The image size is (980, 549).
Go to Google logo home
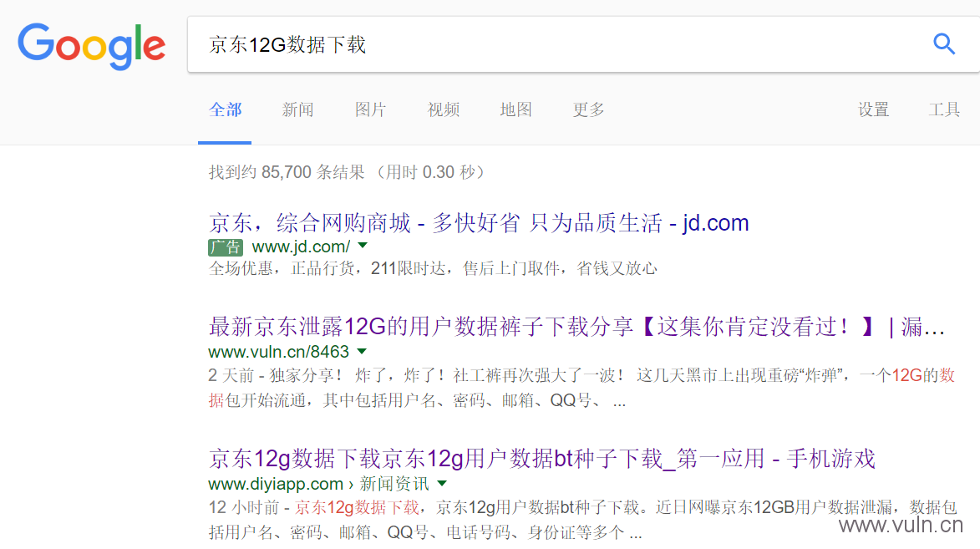[91, 46]
